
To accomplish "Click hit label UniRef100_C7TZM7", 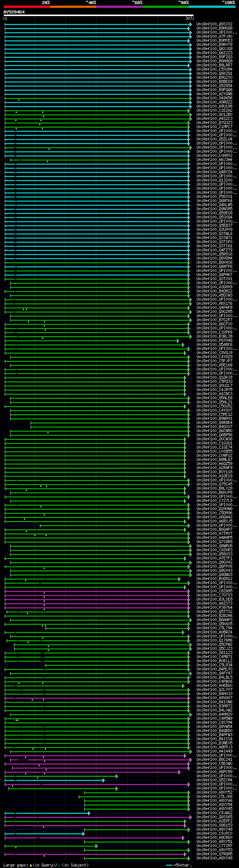I will point(214,846).
